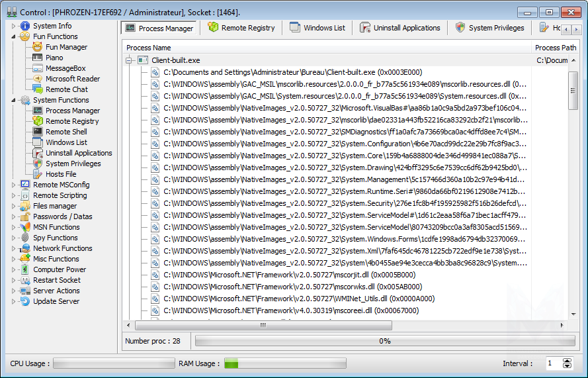
Task: Open the Hosts File icon
Action: coord(38,174)
